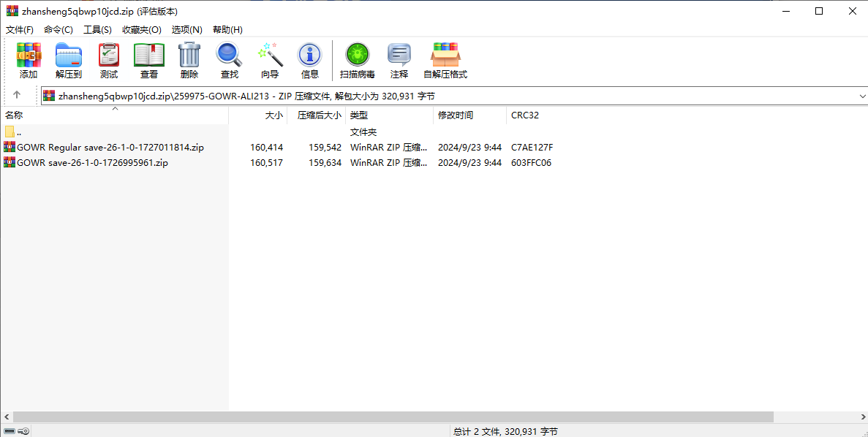Sort by 大小 column header
This screenshot has height=437, width=868.
[258, 115]
